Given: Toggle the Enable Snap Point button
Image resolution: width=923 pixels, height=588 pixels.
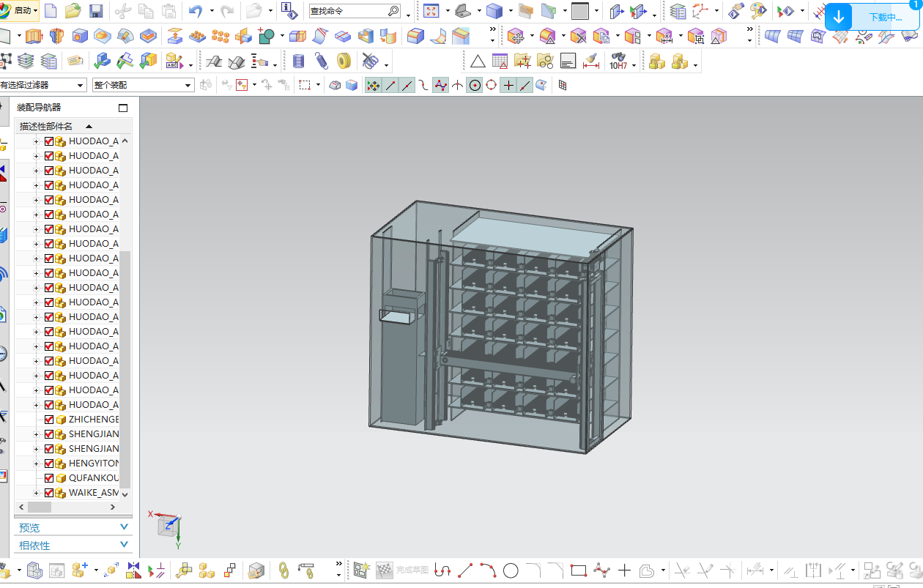Looking at the screenshot, I should 373,86.
